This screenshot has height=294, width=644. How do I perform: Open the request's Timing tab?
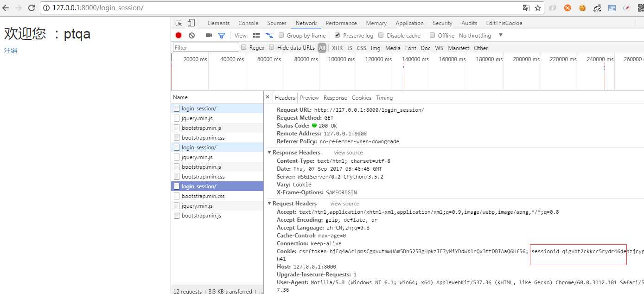point(384,98)
